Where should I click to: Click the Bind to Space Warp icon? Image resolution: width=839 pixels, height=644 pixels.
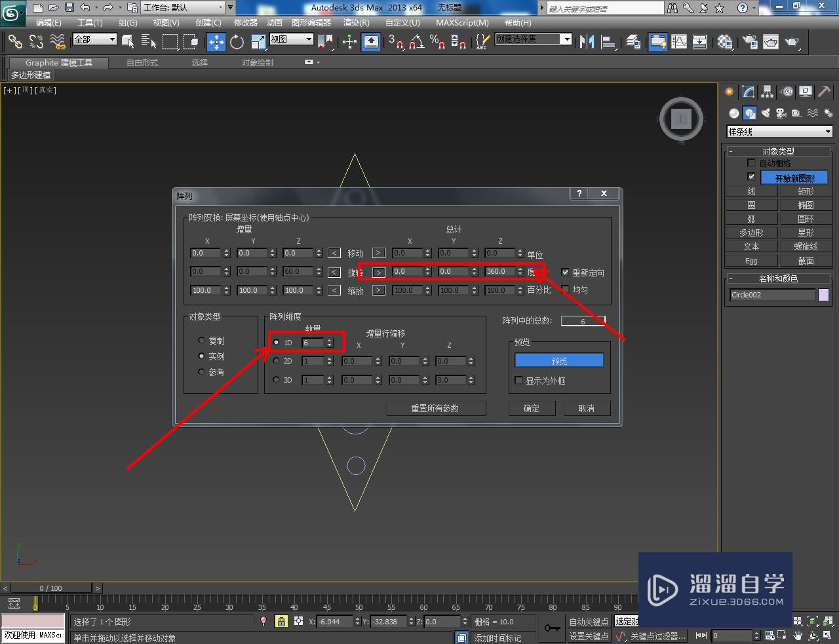[58, 42]
